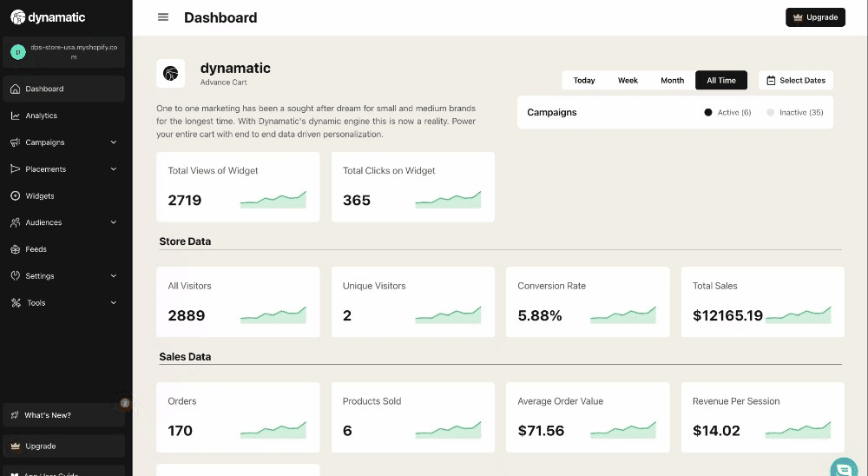Expand the Settings sidebar submenu
The height and width of the screenshot is (476, 868).
click(114, 276)
